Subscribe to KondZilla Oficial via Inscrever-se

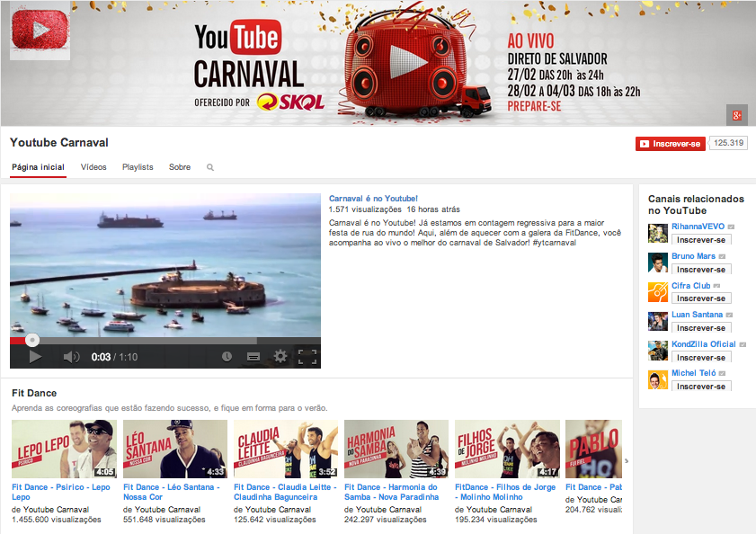pyautogui.click(x=701, y=357)
